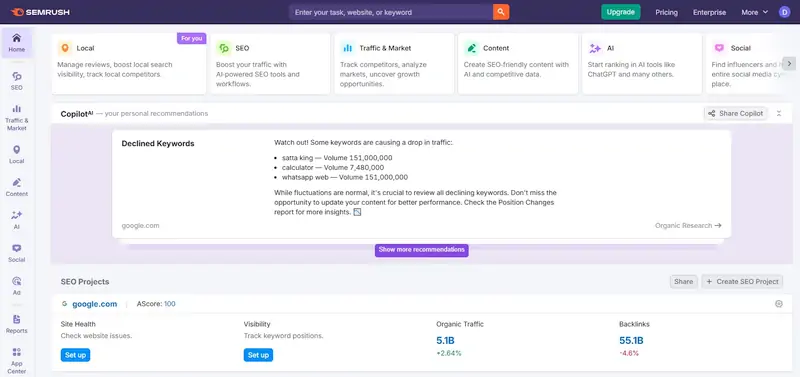Focus the top search input field

tap(391, 12)
